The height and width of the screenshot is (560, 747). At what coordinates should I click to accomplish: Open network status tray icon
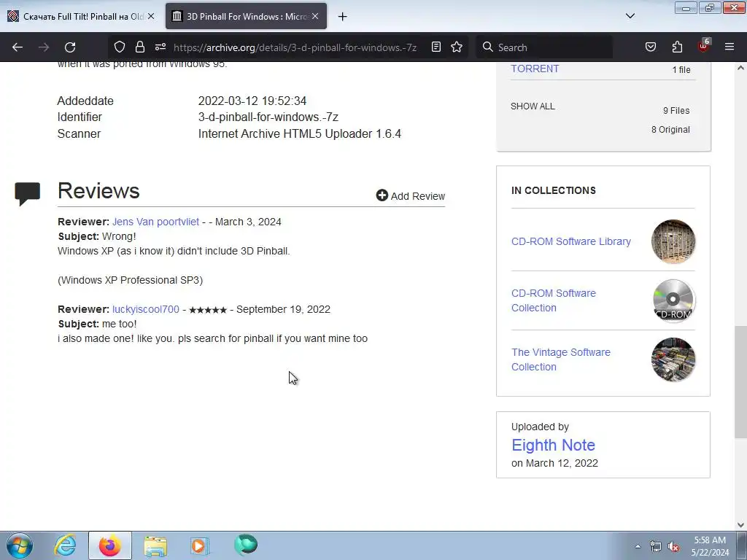pyautogui.click(x=656, y=546)
